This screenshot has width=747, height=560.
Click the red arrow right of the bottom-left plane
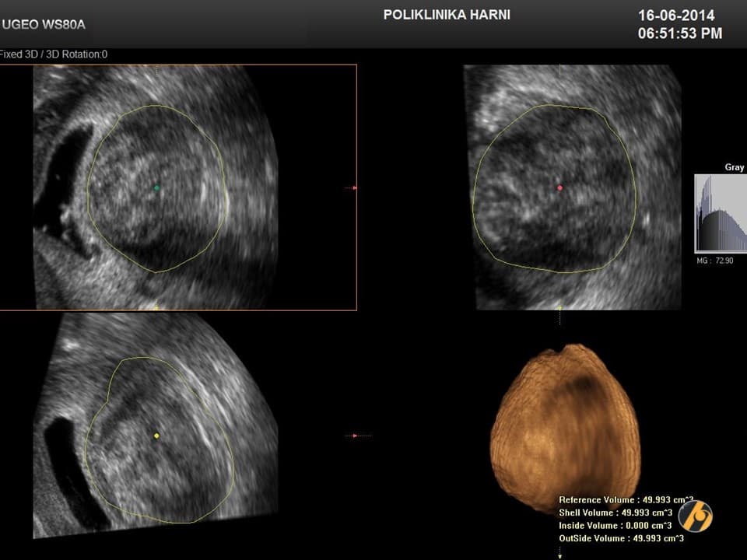pyautogui.click(x=354, y=436)
